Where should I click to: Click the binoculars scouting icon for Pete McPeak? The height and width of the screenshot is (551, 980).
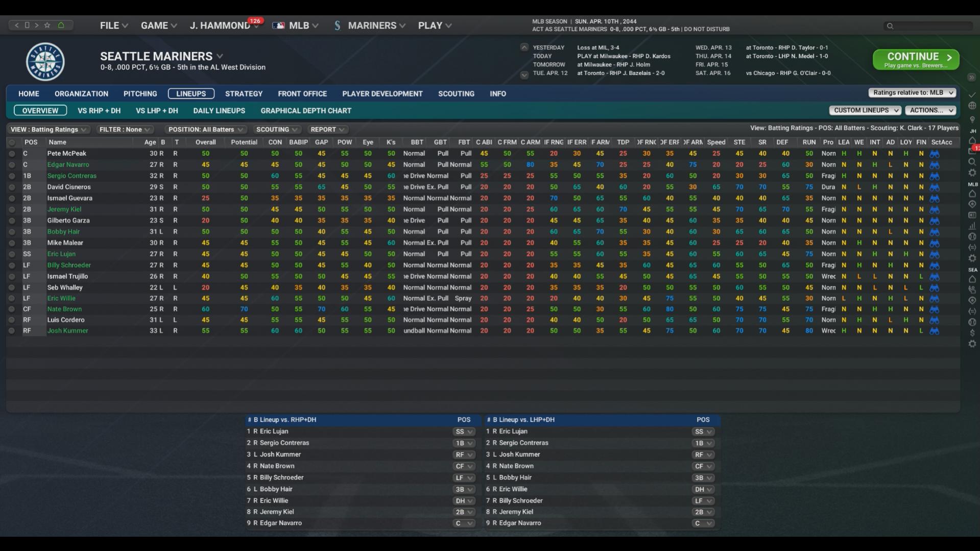935,154
